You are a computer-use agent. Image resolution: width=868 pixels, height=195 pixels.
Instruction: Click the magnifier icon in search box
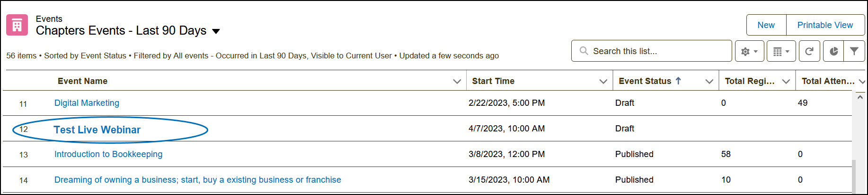(584, 51)
